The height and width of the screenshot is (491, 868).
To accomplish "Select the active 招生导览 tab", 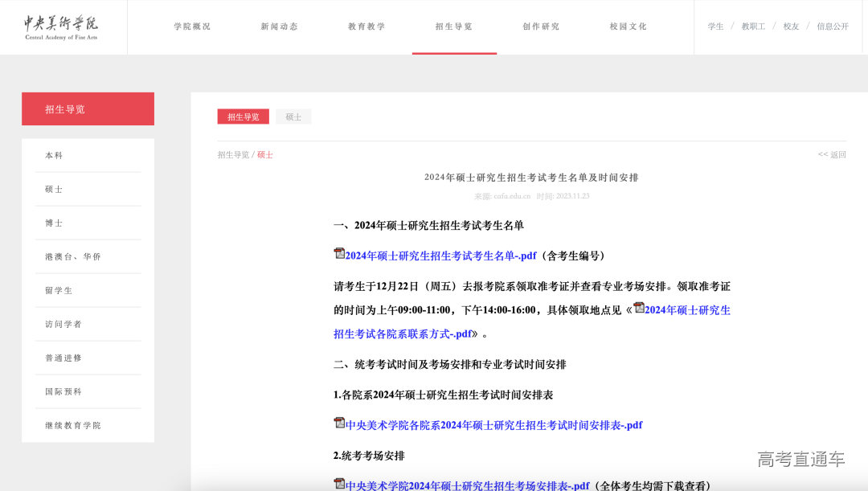I will [454, 26].
